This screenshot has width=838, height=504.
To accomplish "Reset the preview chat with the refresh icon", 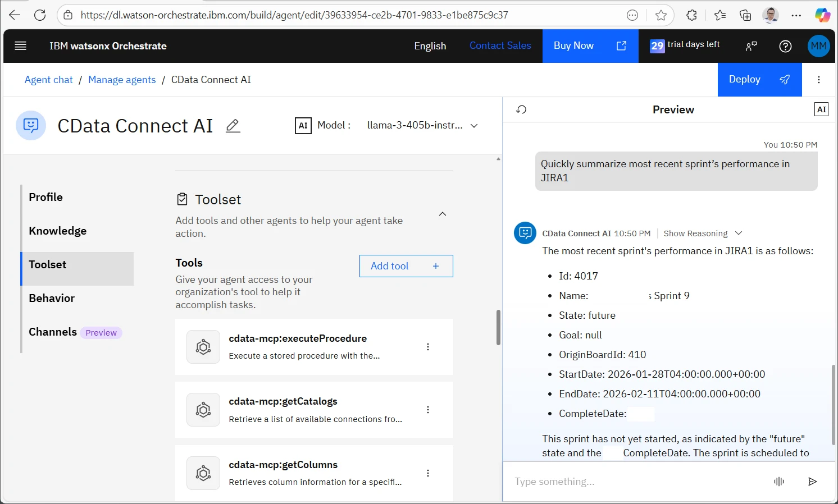I will point(521,109).
